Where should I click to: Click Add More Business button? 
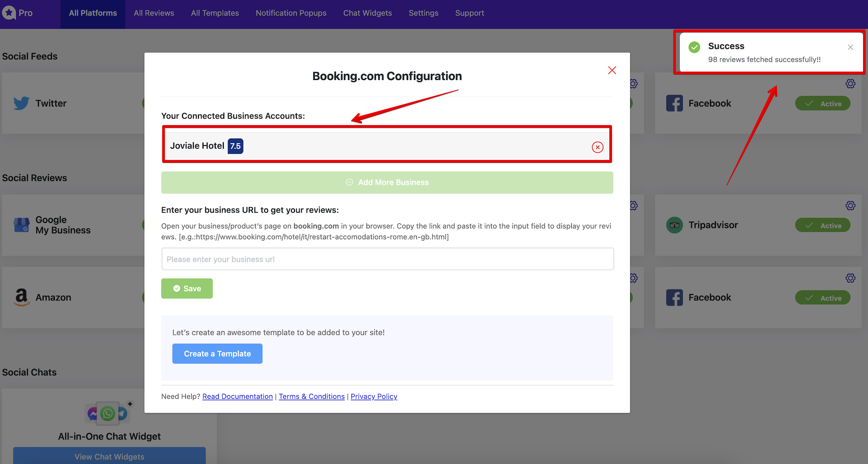387,182
